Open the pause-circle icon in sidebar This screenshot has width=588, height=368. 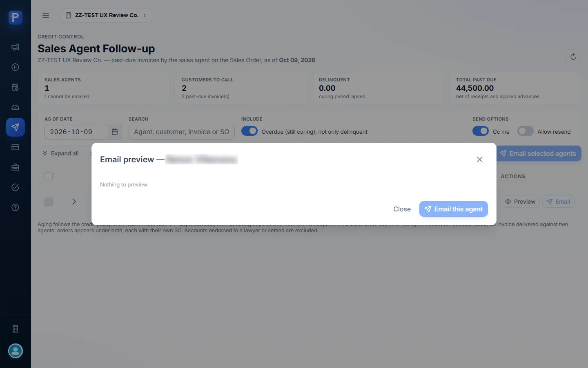coord(15,67)
